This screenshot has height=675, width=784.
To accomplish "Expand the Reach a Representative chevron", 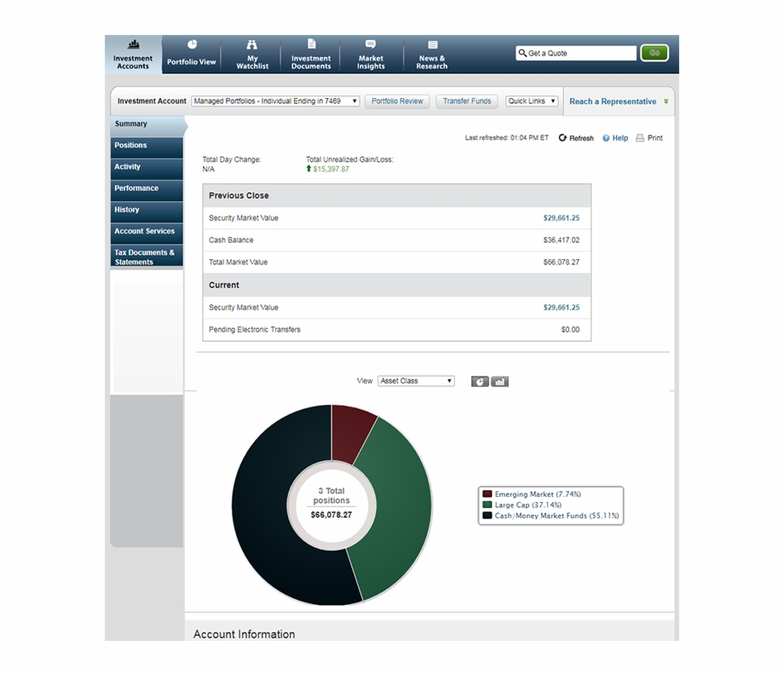I will 666,101.
